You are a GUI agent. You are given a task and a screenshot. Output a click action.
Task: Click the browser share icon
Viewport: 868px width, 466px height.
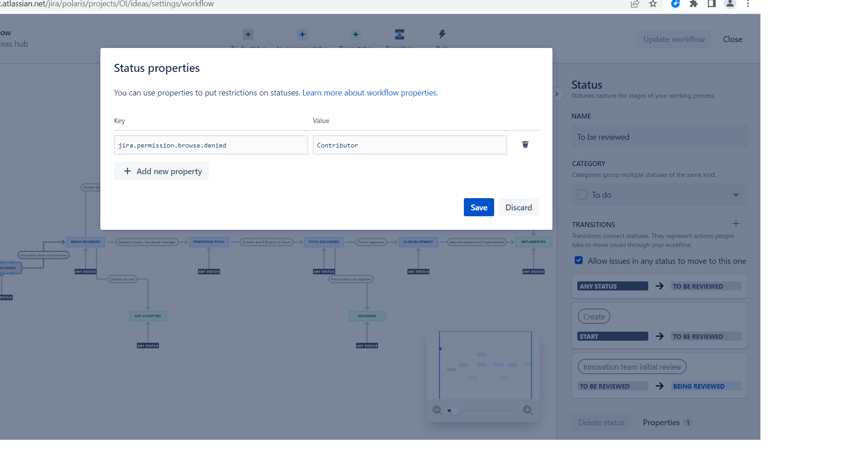pos(635,4)
